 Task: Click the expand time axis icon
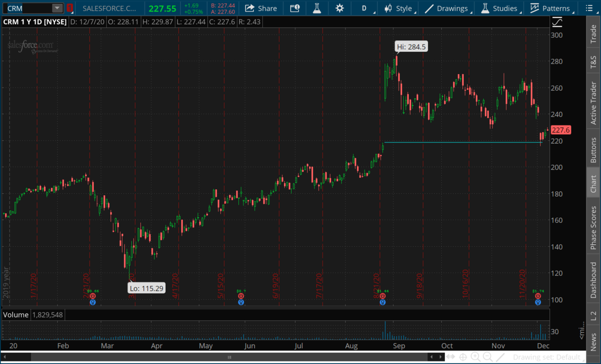452,357
